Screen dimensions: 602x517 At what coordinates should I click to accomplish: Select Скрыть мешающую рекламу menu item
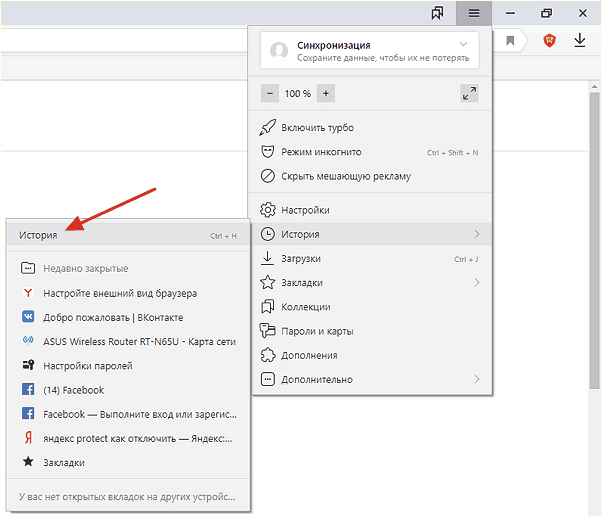[x=370, y=176]
